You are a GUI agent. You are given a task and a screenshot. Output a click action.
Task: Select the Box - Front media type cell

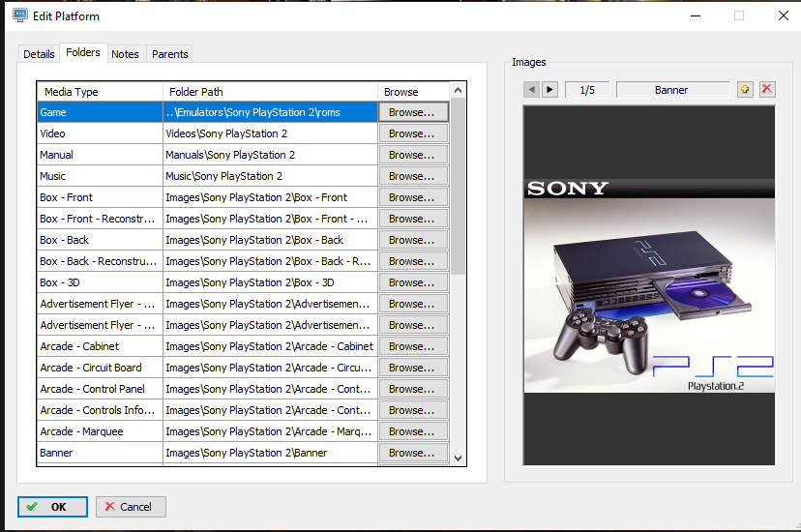pyautogui.click(x=101, y=197)
